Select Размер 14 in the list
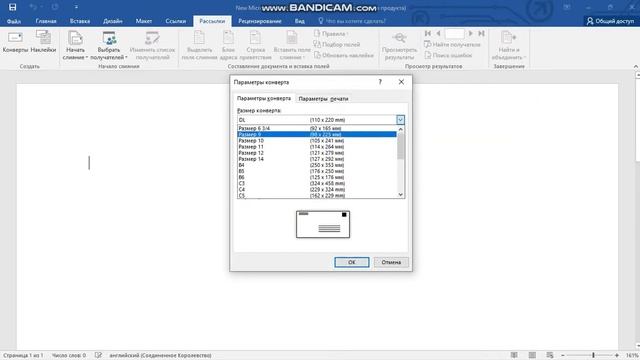The image size is (640, 360). coord(317,159)
